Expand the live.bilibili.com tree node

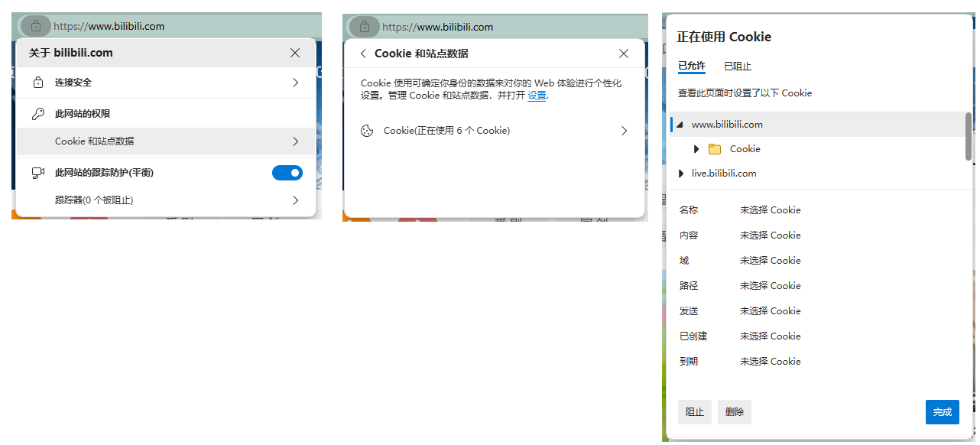click(x=680, y=174)
